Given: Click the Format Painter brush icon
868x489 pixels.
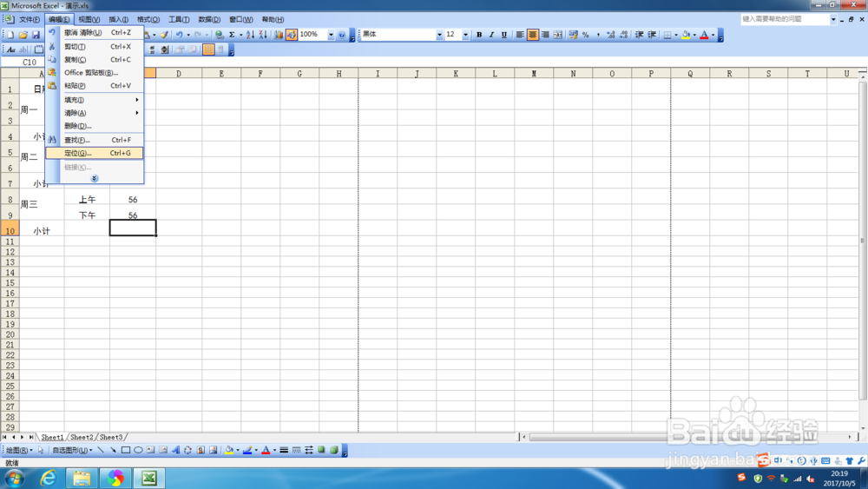Looking at the screenshot, I should click(x=164, y=35).
